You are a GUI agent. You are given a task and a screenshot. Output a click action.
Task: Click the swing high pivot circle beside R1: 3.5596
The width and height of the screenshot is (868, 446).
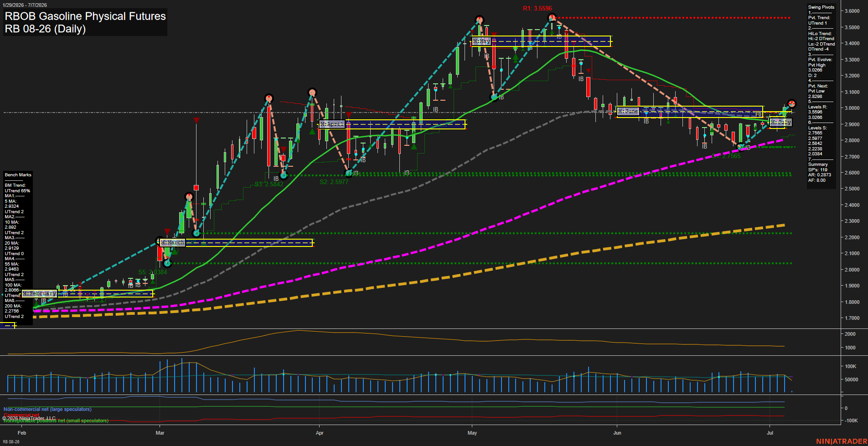coord(552,18)
